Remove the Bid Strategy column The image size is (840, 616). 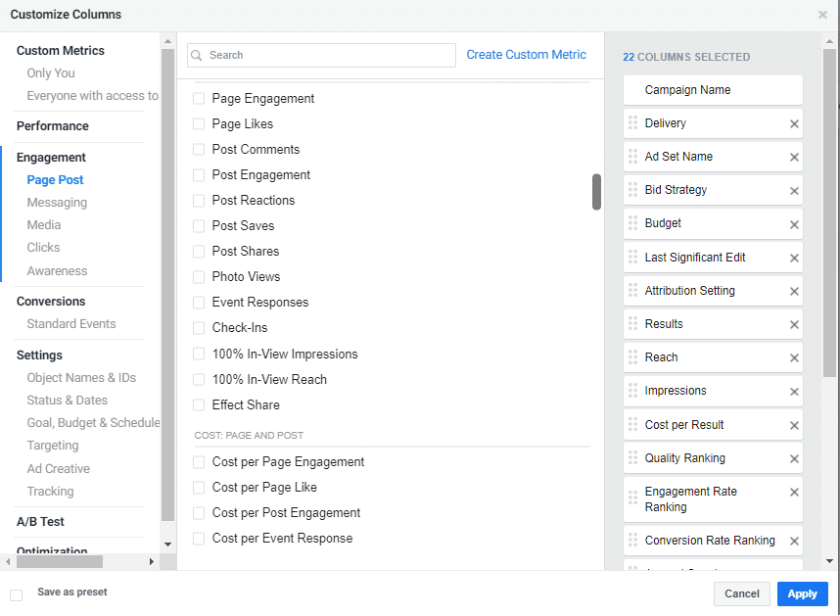pyautogui.click(x=794, y=191)
